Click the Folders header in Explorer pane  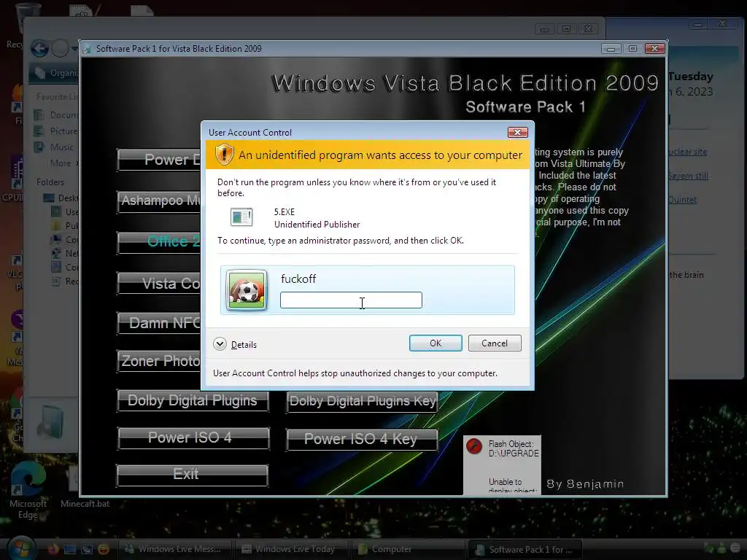(x=50, y=182)
